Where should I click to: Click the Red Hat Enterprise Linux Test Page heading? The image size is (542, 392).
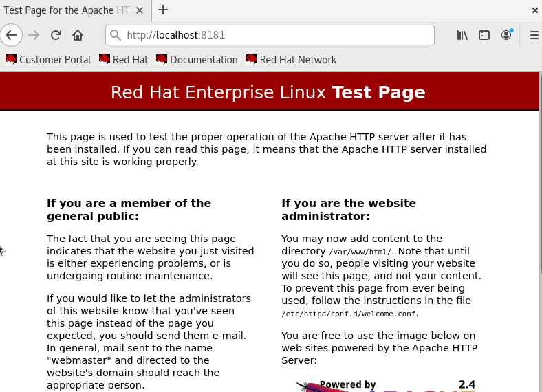[x=268, y=92]
